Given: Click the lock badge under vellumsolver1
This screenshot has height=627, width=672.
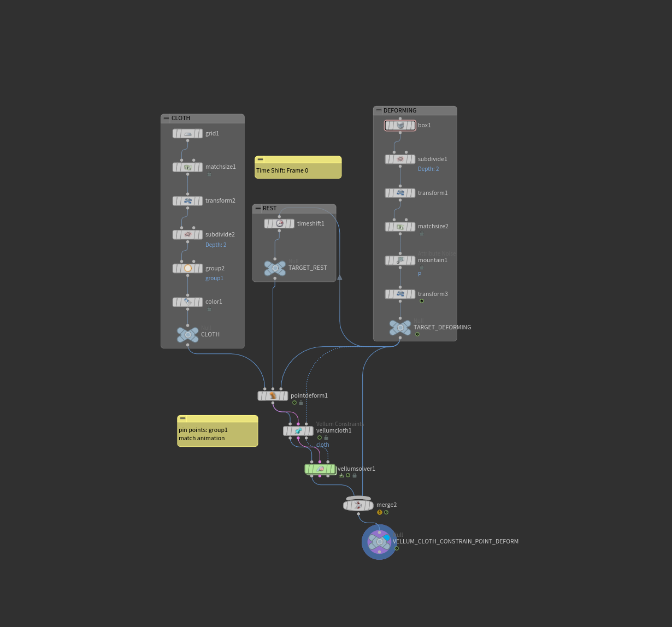Looking at the screenshot, I should [355, 476].
